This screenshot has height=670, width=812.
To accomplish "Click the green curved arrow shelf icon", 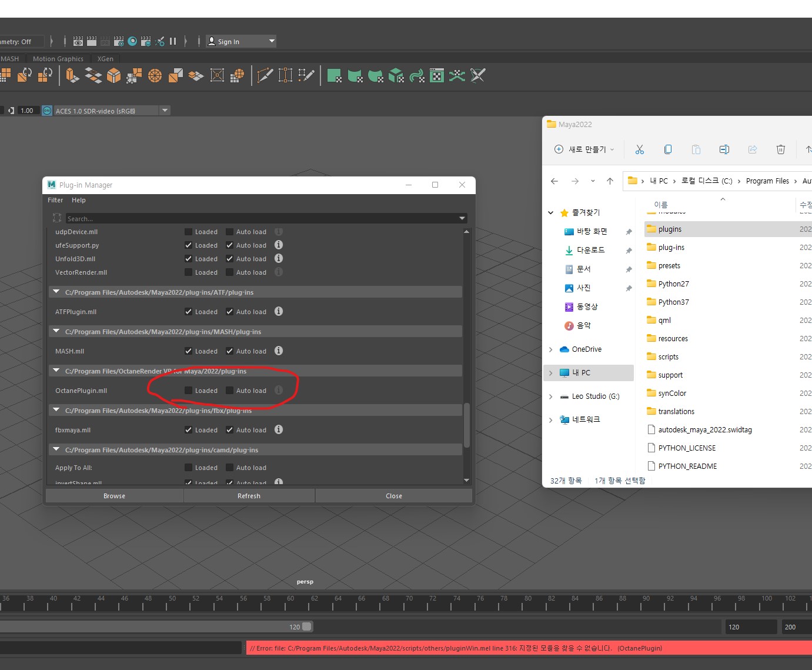I will (x=417, y=75).
